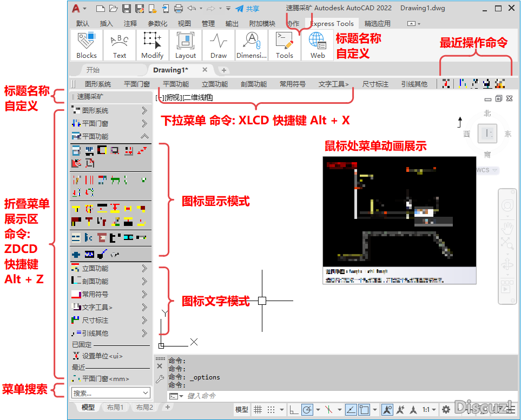Image resolution: width=521 pixels, height=420 pixels.
Task: Toggle 2D object snap
Action: tap(364, 410)
